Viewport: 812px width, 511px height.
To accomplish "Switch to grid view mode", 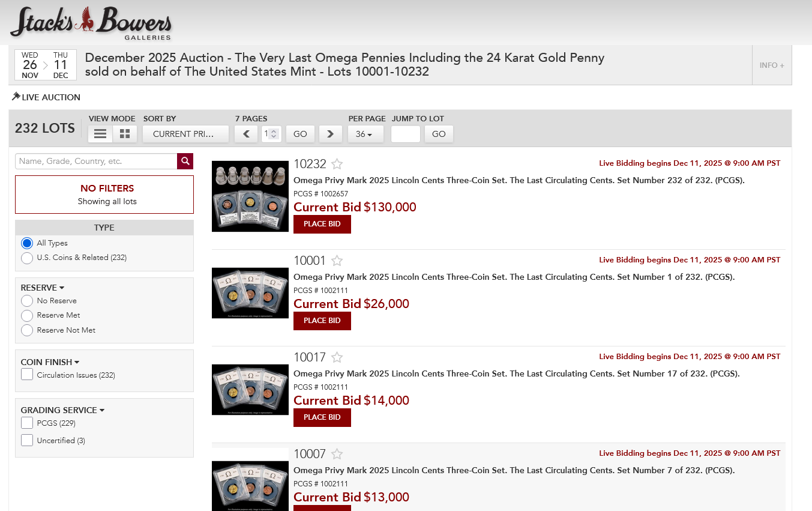I will click(125, 134).
